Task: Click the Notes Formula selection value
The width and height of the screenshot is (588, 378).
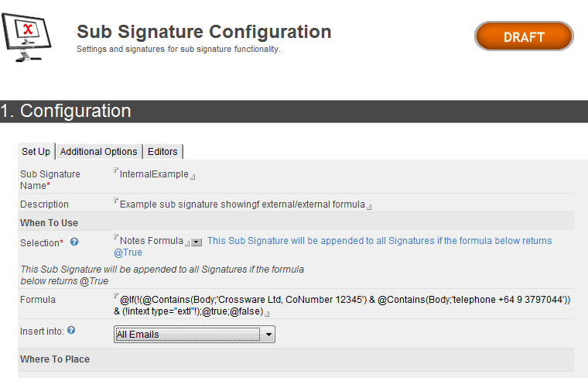Action: [x=151, y=241]
